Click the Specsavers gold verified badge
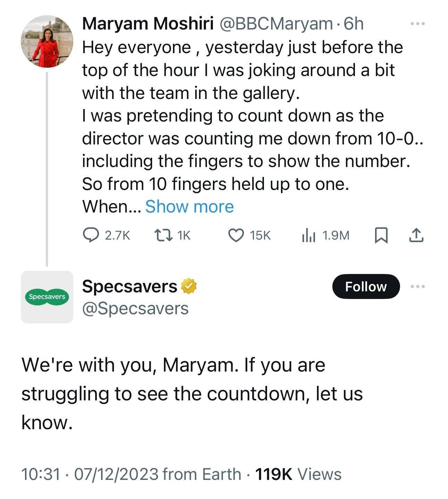 pos(188,286)
